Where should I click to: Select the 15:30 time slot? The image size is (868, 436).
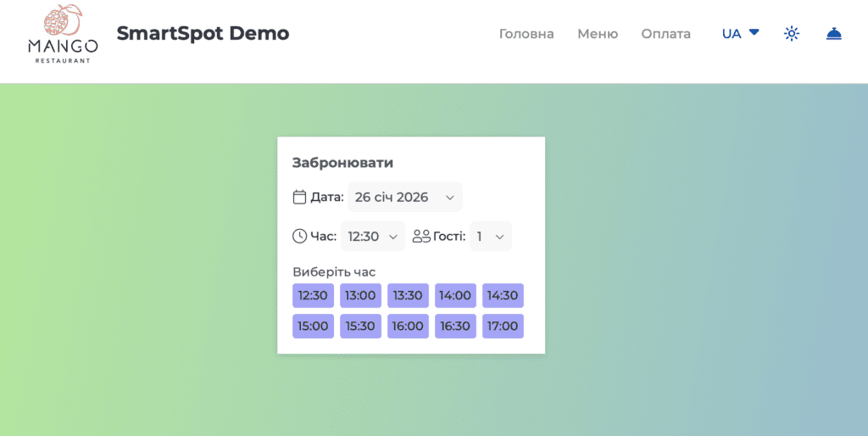360,326
